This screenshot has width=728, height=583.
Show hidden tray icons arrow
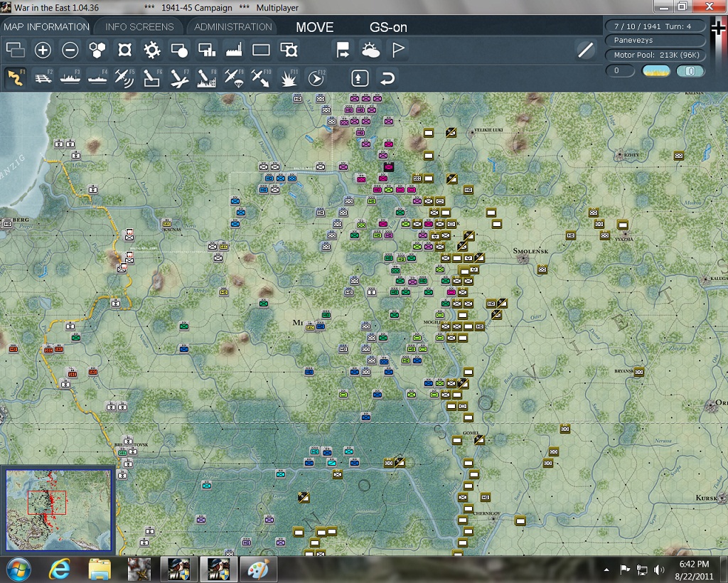(x=607, y=569)
